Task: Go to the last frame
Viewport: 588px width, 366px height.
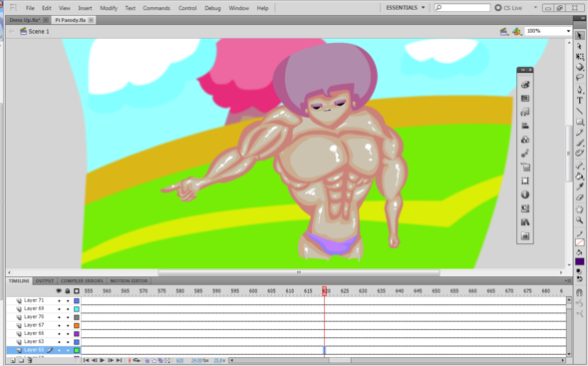Action: (x=119, y=360)
